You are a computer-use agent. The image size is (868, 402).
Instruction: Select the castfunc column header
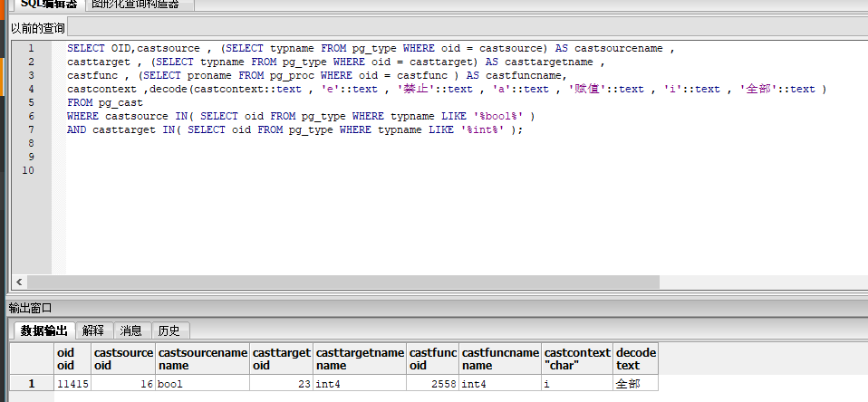[433, 359]
